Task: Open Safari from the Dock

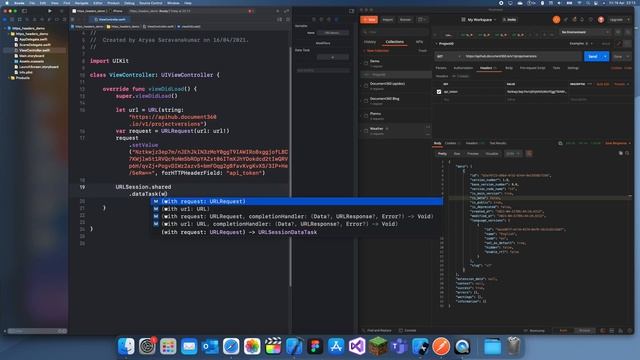Action: click(x=231, y=346)
